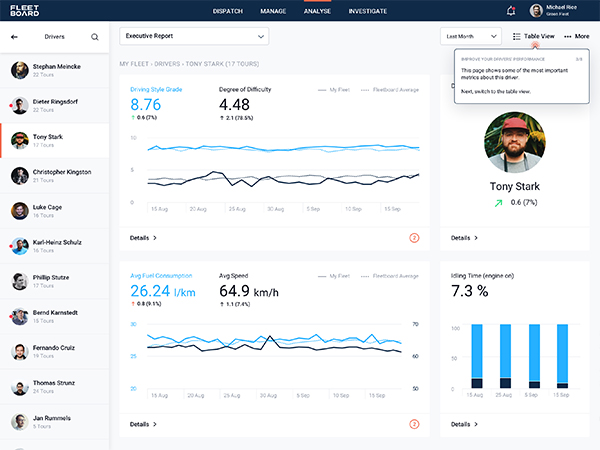Click the notification bell icon
The width and height of the screenshot is (600, 450).
point(511,11)
